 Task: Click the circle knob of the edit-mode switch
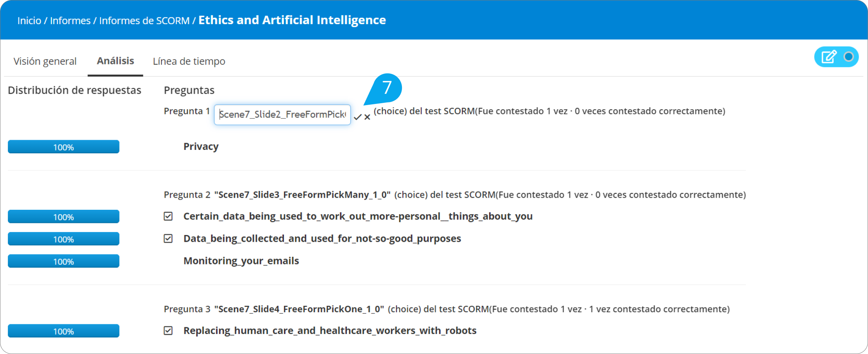click(849, 57)
